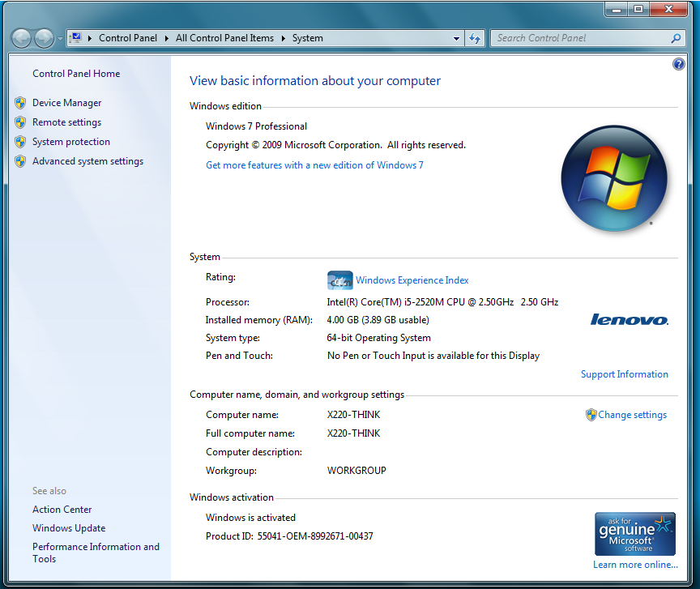
Task: Open Support Information link
Action: (624, 374)
